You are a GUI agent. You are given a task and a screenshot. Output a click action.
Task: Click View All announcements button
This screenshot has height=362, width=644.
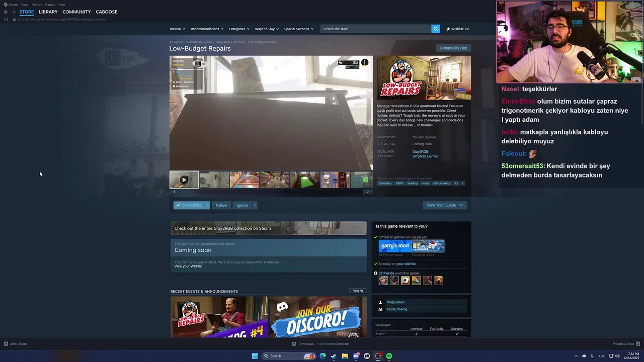pos(358,291)
